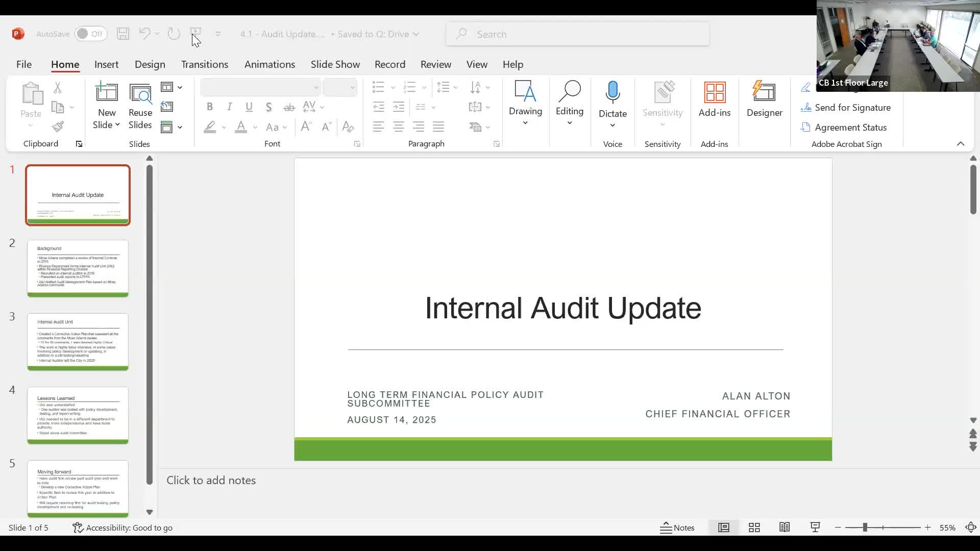The image size is (980, 551).
Task: Toggle Bold formatting
Action: pyautogui.click(x=209, y=107)
